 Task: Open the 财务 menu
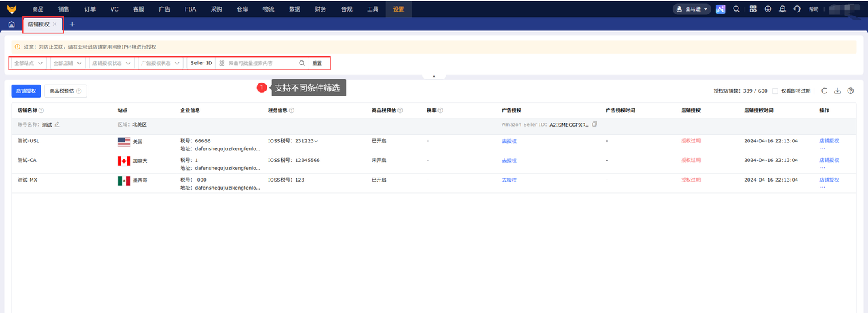click(x=321, y=9)
